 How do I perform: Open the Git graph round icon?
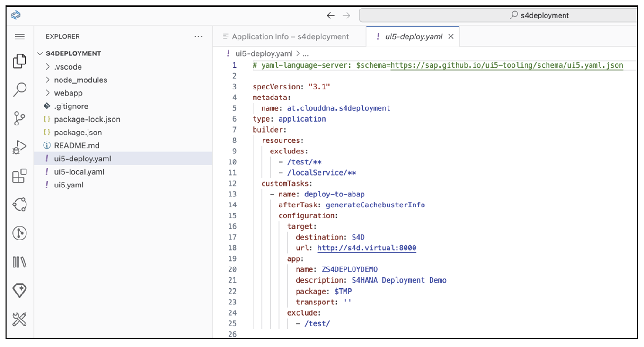(19, 233)
